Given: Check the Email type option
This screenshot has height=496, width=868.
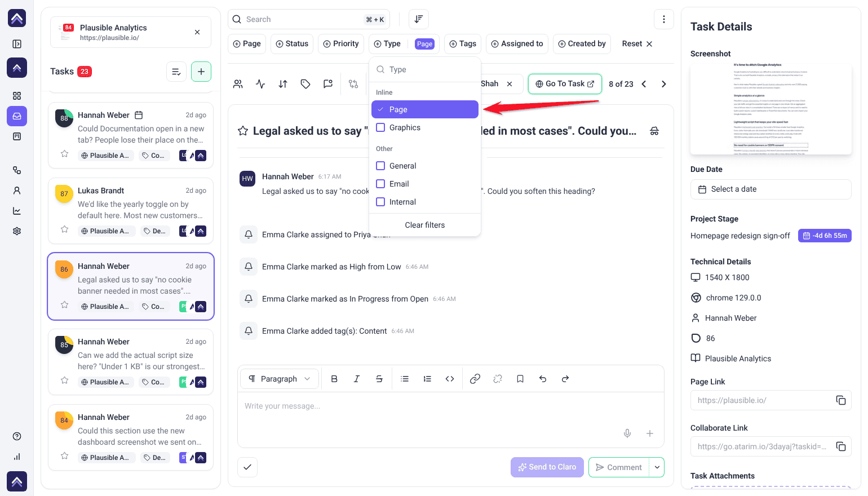Looking at the screenshot, I should [x=380, y=184].
